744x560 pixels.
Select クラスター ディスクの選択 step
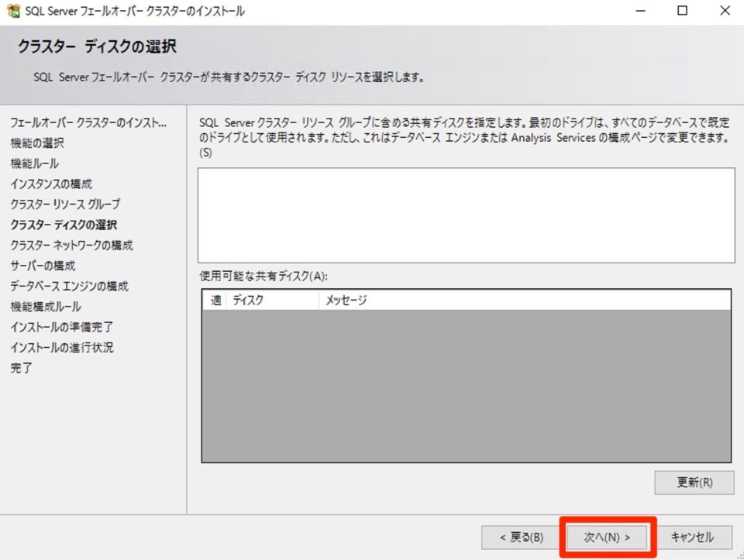coord(64,225)
